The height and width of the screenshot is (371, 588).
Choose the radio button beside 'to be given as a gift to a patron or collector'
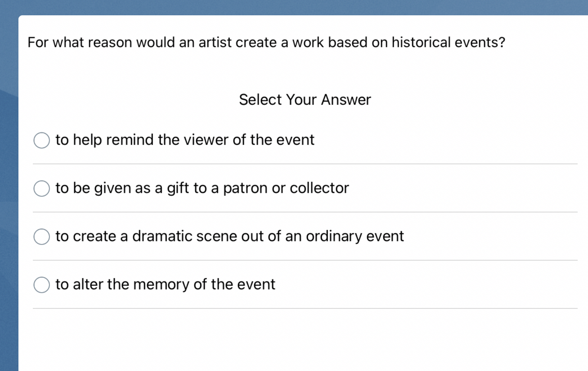pyautogui.click(x=41, y=188)
